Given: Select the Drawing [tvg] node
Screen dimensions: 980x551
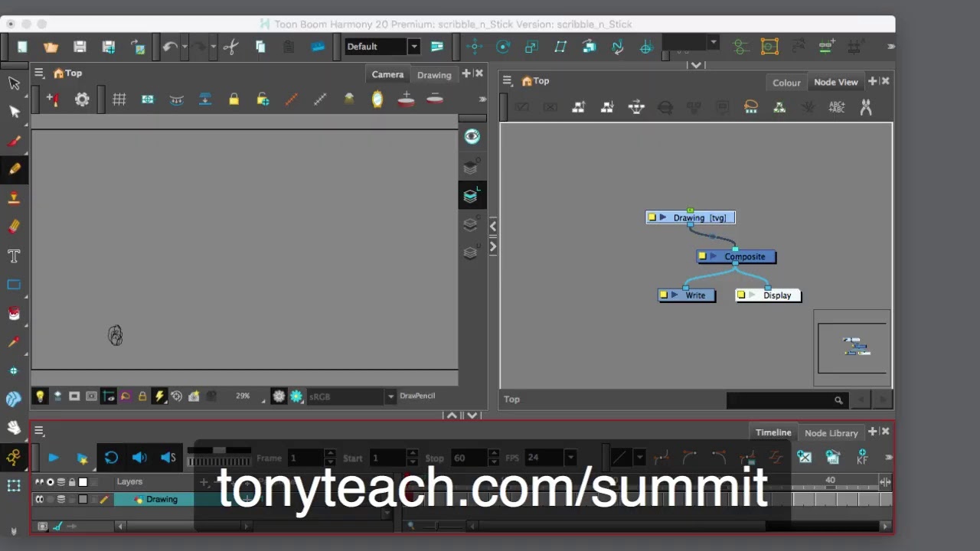Looking at the screenshot, I should 691,217.
